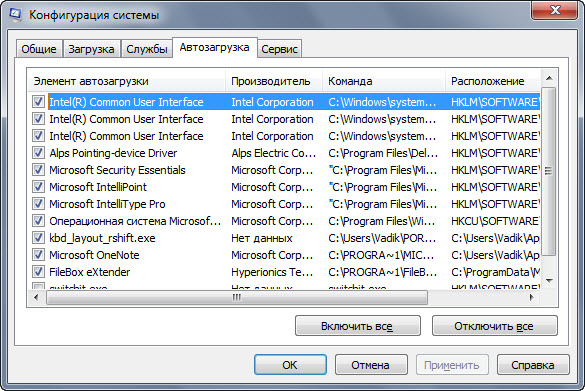Click the System Configuration title bar icon
Viewport: 585px width, 391px height.
(x=15, y=14)
